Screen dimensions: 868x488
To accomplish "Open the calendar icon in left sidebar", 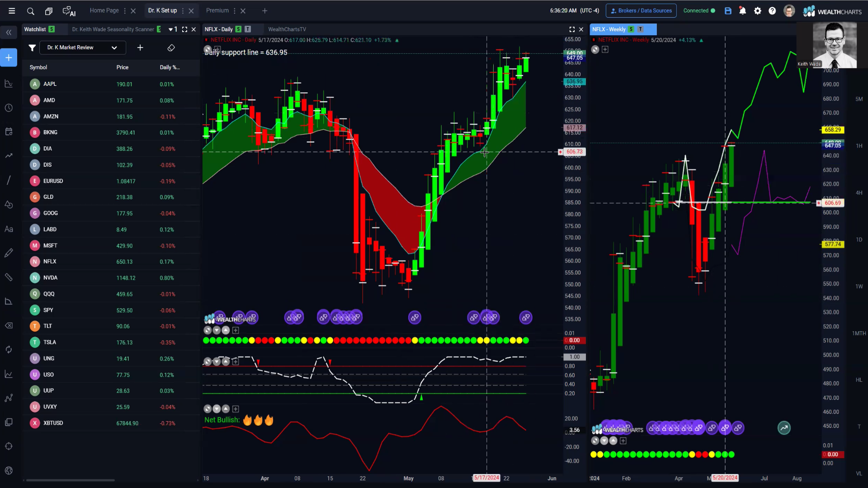I will coord(9,132).
